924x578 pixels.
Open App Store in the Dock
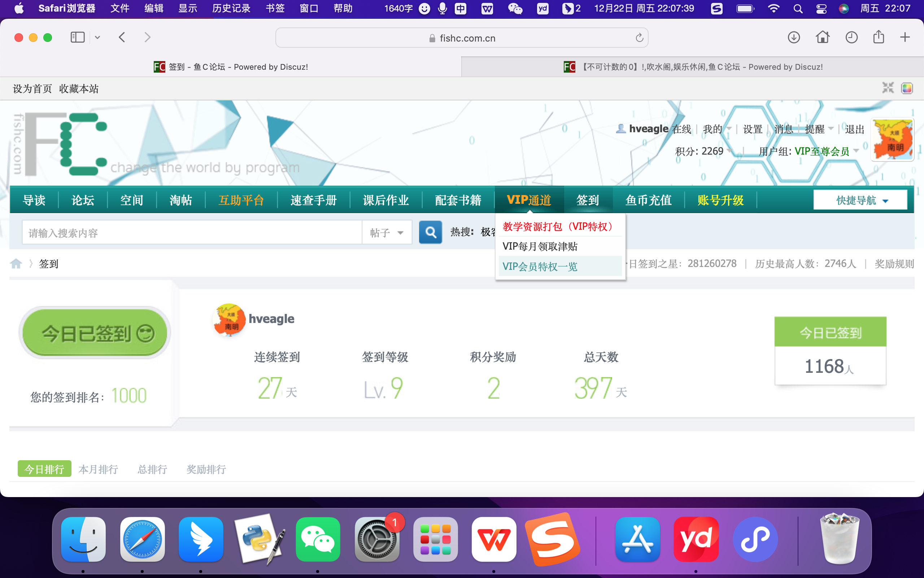(638, 539)
